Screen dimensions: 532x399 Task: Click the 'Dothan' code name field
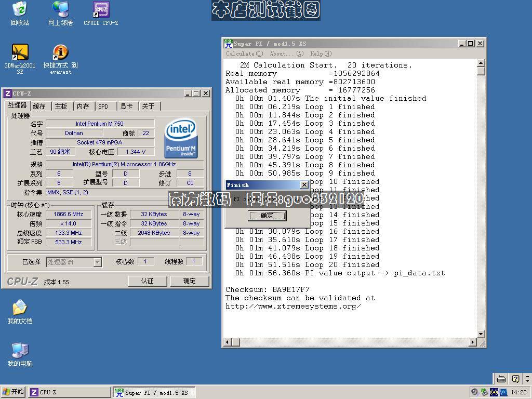[x=74, y=133]
